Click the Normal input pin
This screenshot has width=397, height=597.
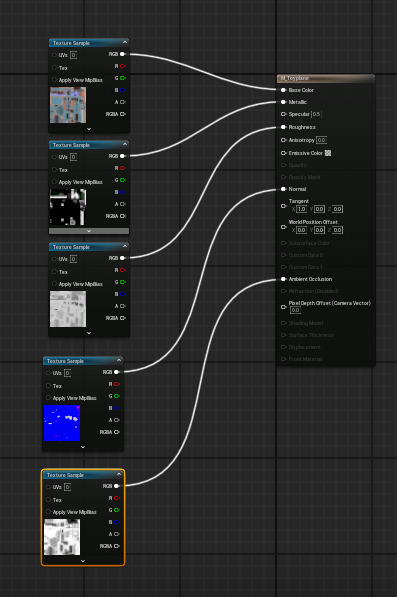pos(283,189)
